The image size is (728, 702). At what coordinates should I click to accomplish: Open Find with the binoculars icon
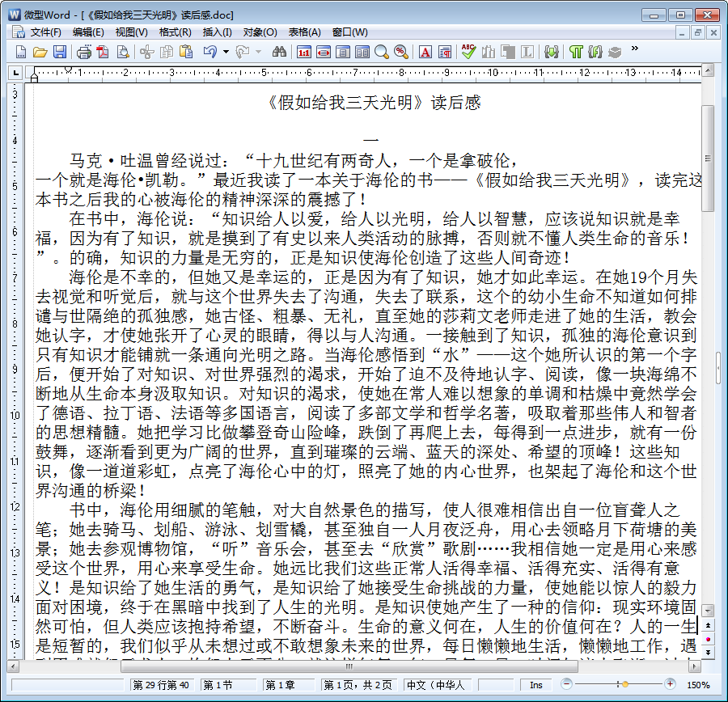pos(279,52)
